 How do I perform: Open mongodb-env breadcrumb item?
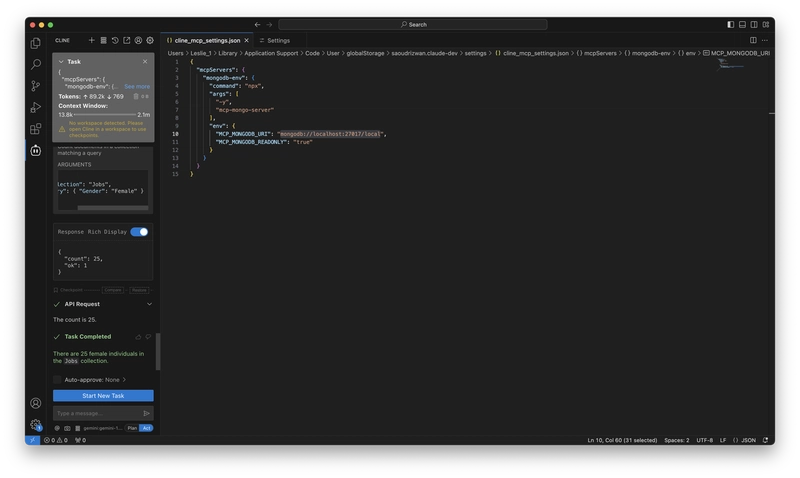click(647, 53)
